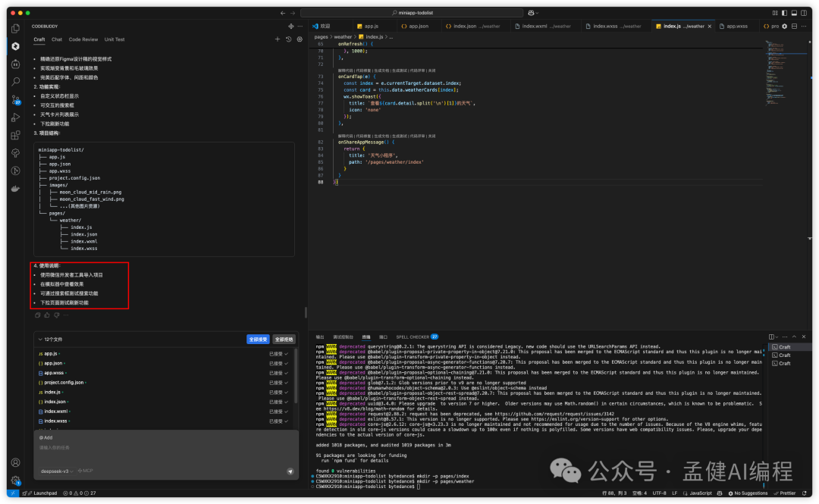Select the Craft tab in CodeBuddy
The width and height of the screenshot is (819, 504).
tap(39, 39)
